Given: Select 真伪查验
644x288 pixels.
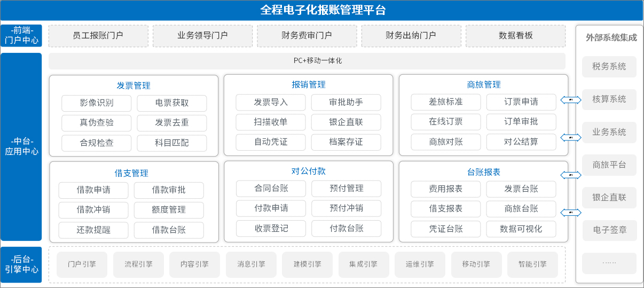Looking at the screenshot, I should 97,123.
